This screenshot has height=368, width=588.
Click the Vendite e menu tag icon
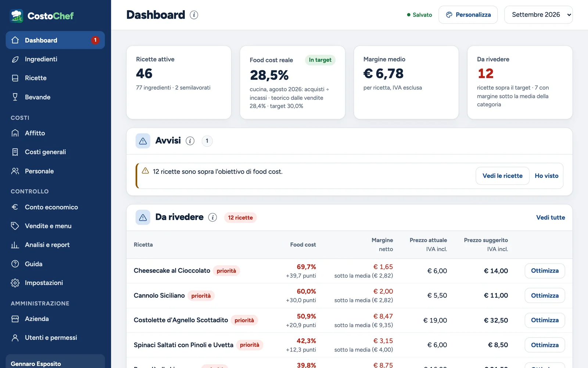(x=15, y=226)
